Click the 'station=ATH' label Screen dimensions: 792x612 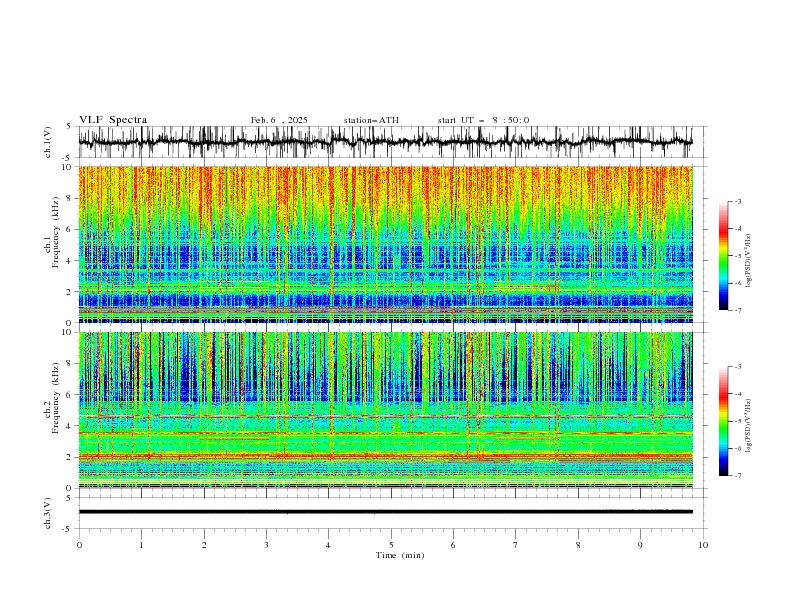point(371,120)
